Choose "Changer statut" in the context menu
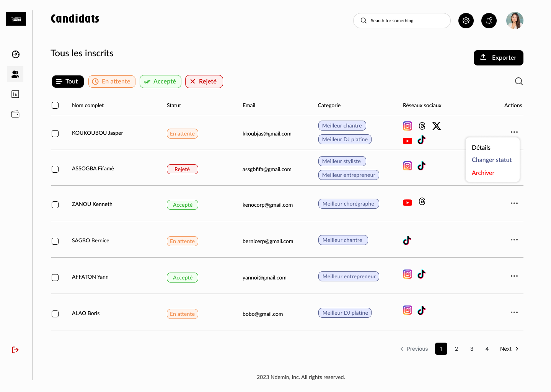Screen dimensions: 551x392 492,160
